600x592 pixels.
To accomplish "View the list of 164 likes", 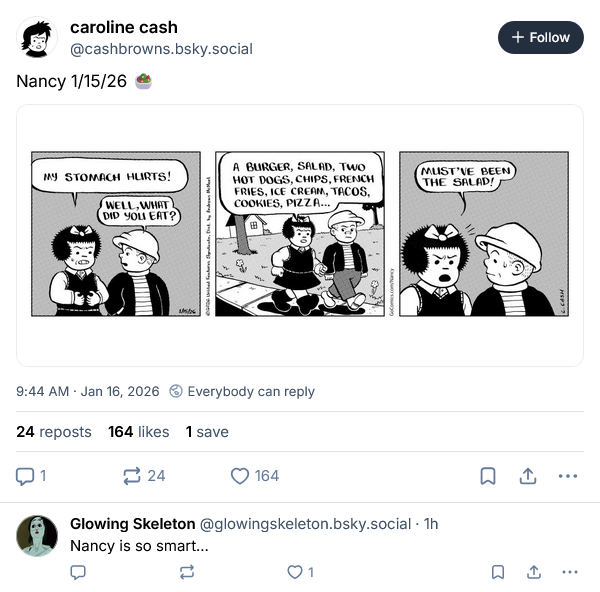I will coord(138,432).
